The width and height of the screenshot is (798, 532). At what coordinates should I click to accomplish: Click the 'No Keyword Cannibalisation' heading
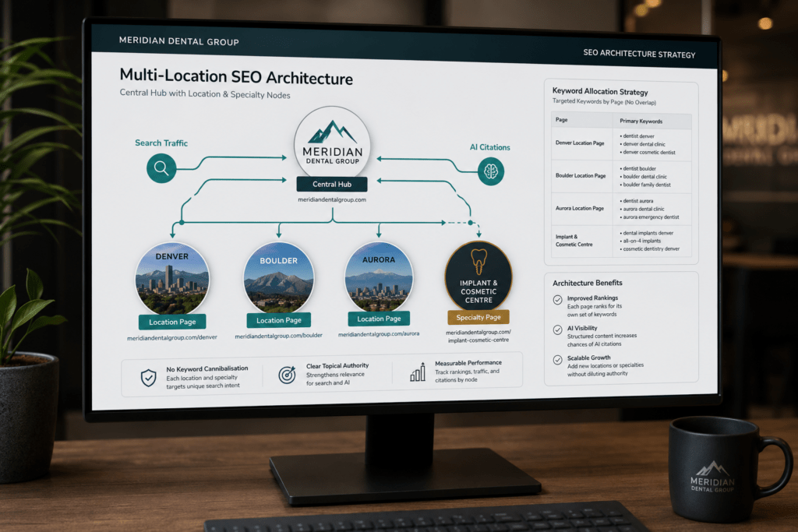point(207,368)
